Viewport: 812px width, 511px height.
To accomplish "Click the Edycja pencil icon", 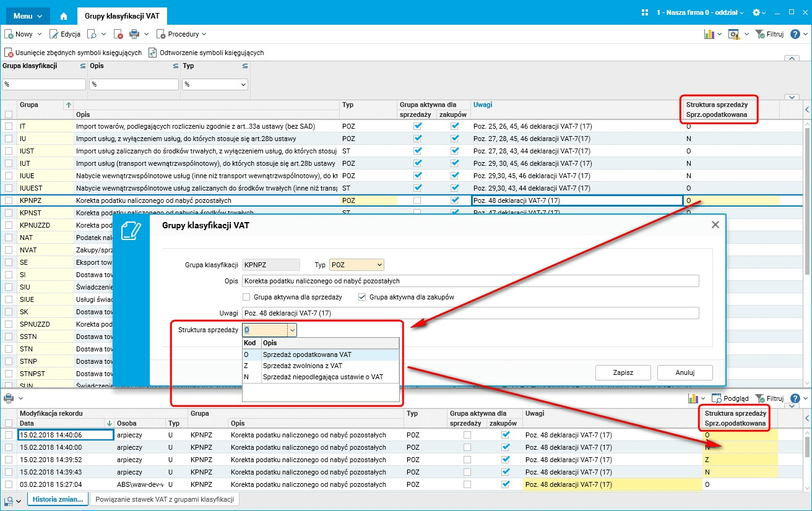I will pyautogui.click(x=54, y=34).
